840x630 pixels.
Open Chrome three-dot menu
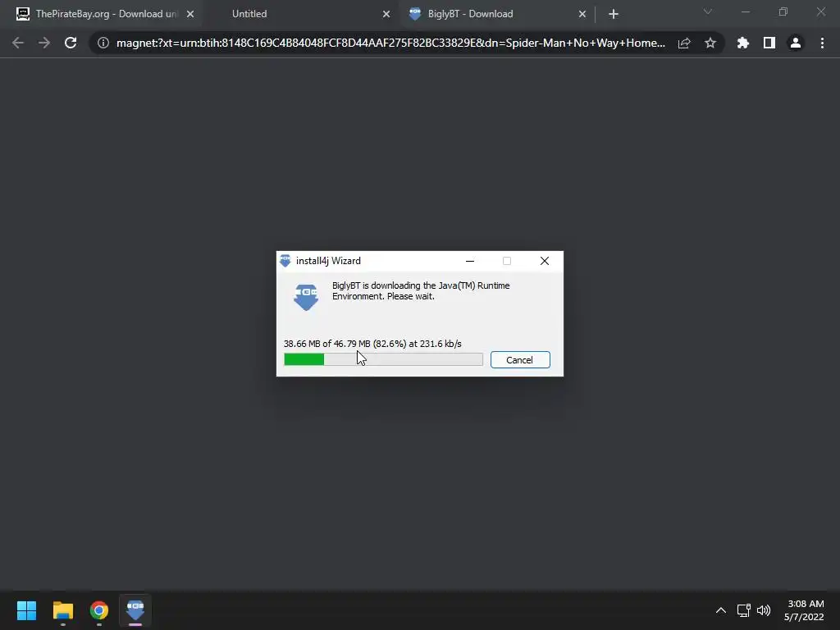tap(822, 43)
